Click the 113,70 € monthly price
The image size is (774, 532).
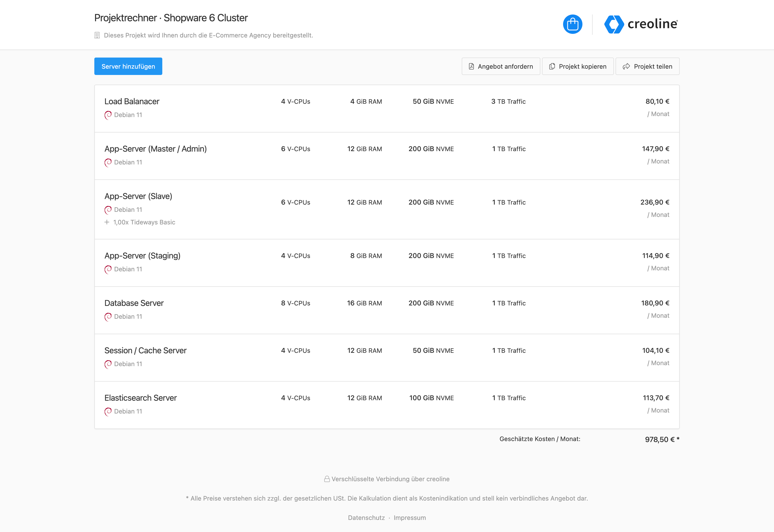coord(656,398)
